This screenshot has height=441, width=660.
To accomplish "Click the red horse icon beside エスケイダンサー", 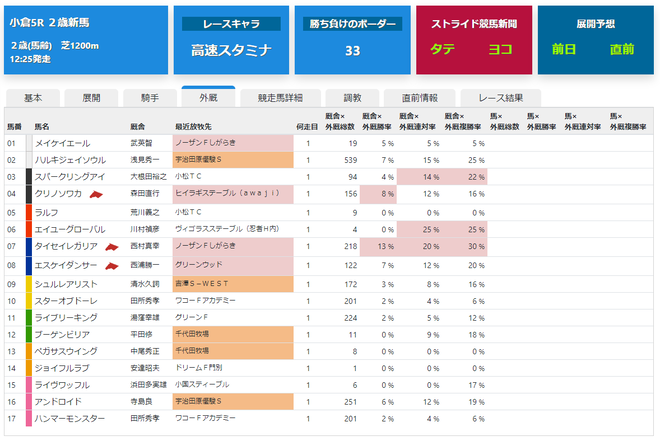I will tap(112, 266).
